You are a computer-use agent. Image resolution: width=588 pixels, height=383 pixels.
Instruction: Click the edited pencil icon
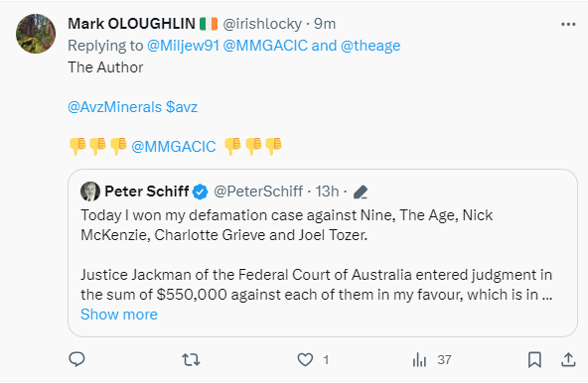[x=361, y=191]
